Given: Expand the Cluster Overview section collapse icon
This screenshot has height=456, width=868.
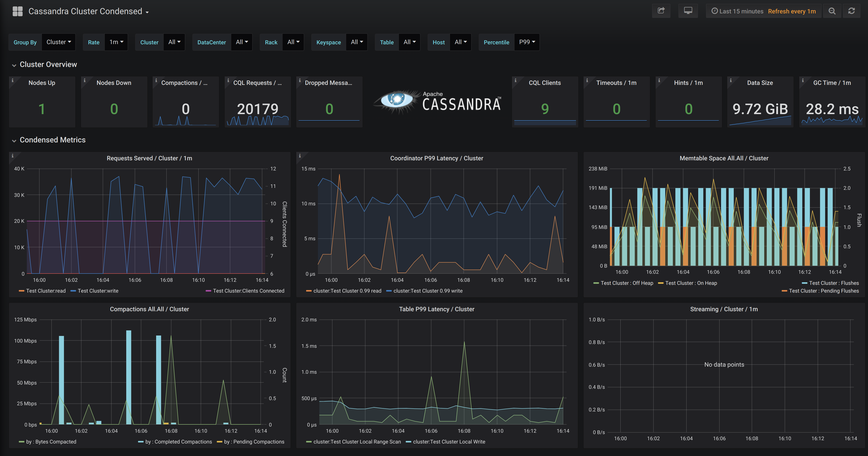Looking at the screenshot, I should pos(13,64).
